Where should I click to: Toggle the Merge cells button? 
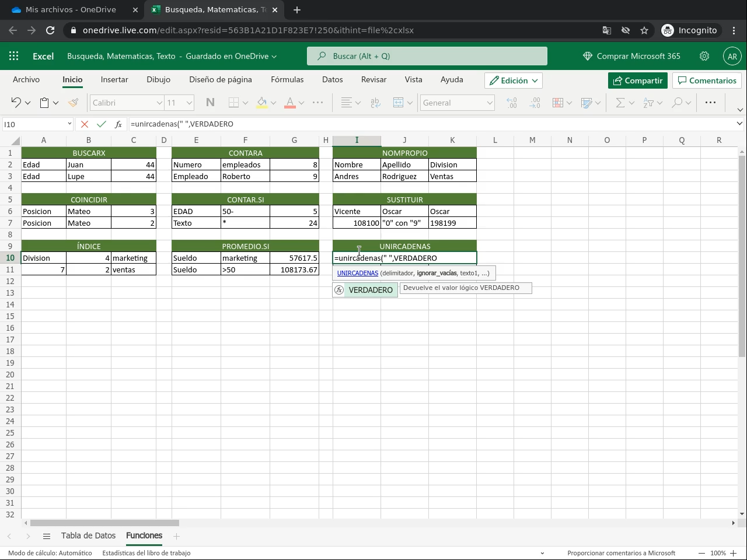pyautogui.click(x=398, y=103)
